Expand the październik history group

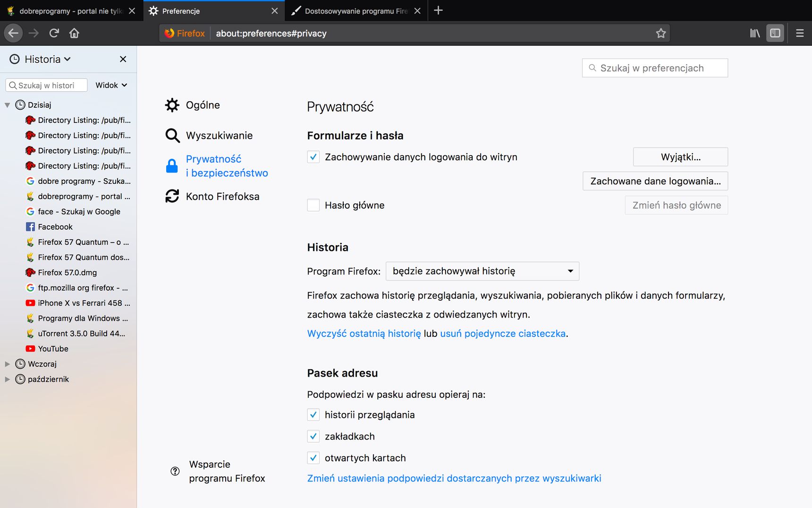click(8, 379)
